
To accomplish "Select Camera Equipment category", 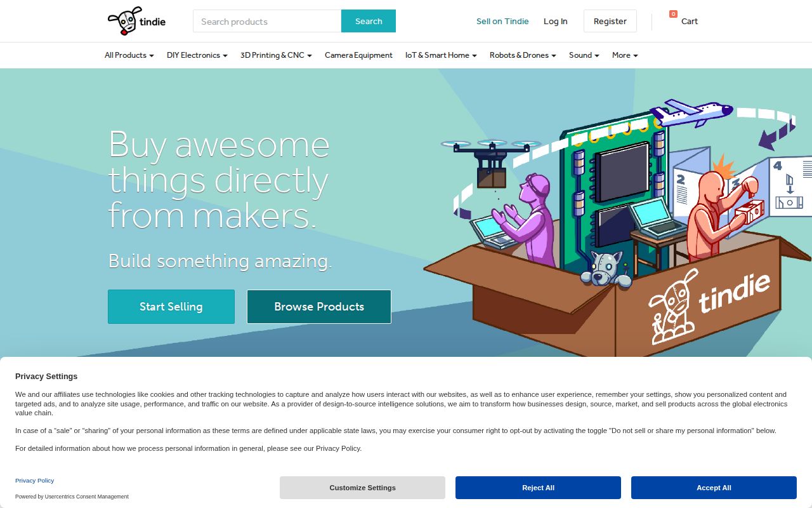I will 358,55.
